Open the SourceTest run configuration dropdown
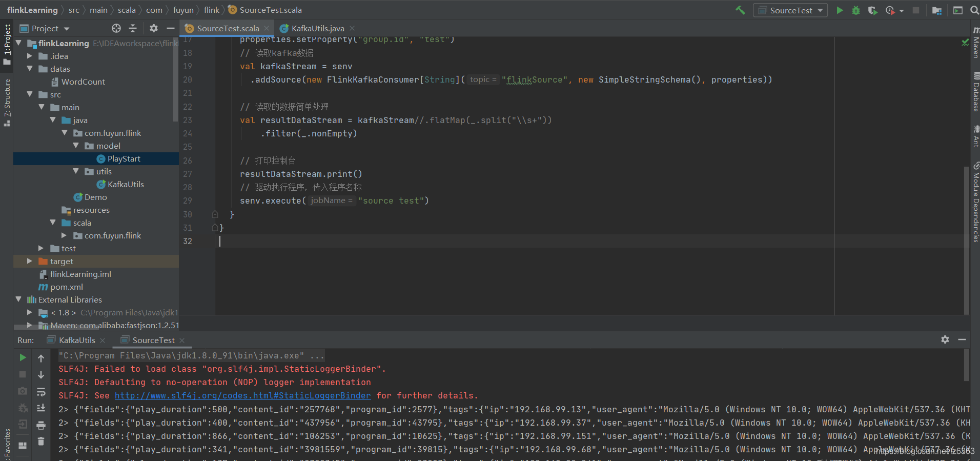 tap(790, 10)
